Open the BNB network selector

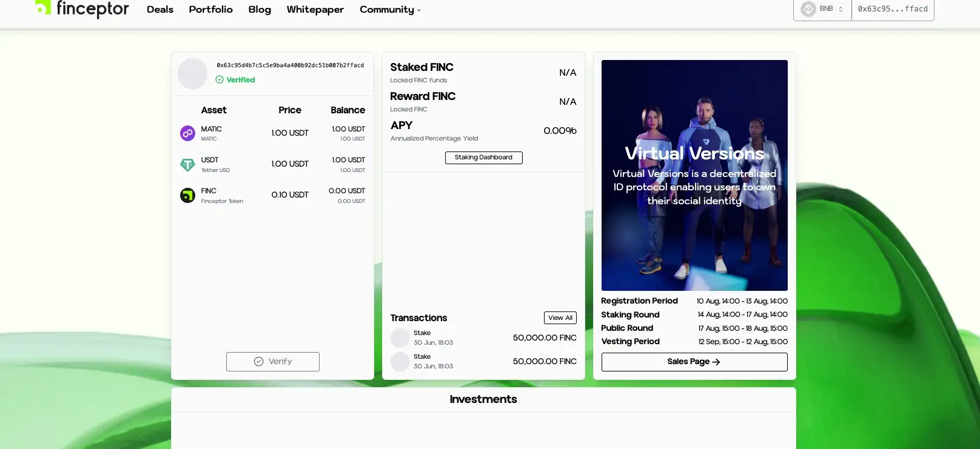pyautogui.click(x=823, y=9)
